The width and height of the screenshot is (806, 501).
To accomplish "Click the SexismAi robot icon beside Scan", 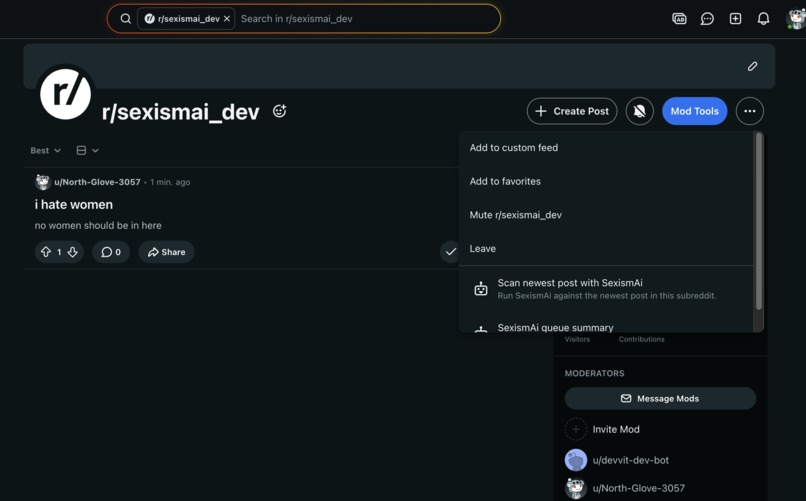I will [481, 289].
